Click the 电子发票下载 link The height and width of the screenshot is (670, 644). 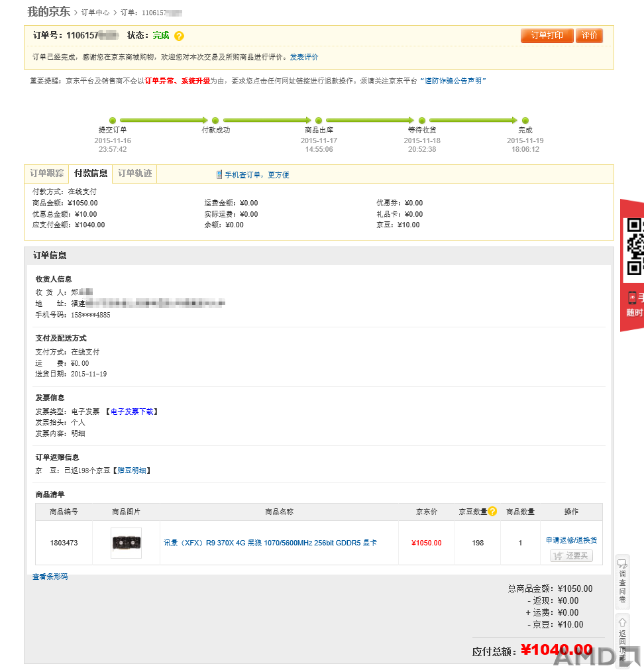click(x=132, y=412)
